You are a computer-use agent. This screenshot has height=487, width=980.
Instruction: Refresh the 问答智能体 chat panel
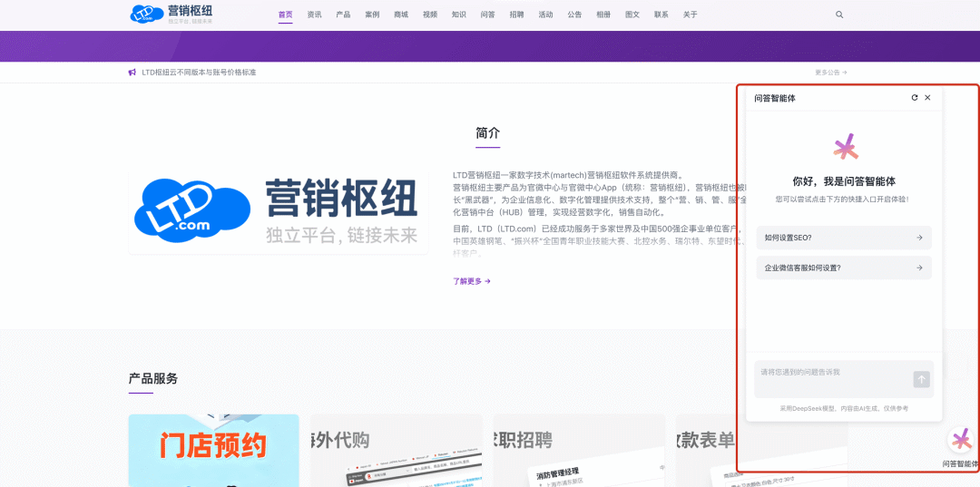[915, 98]
